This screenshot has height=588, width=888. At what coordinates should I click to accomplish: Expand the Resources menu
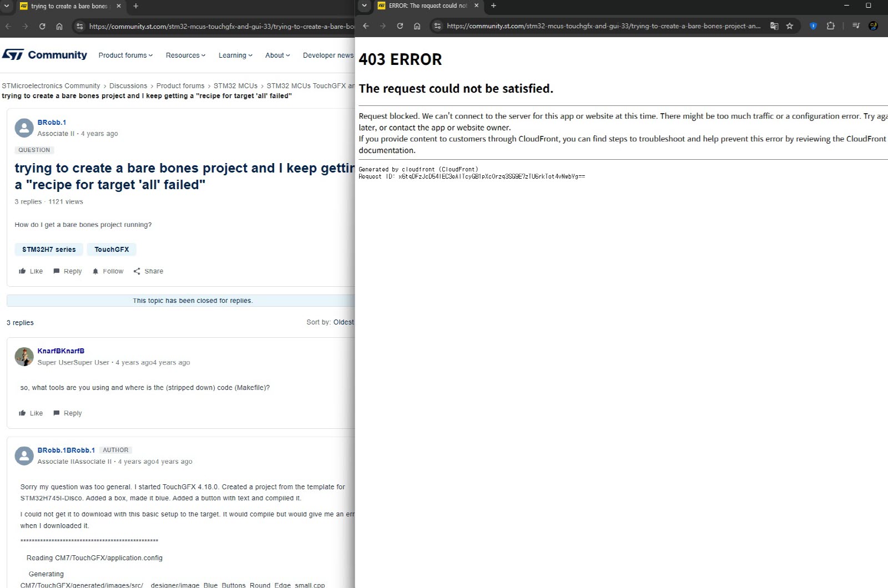point(185,55)
